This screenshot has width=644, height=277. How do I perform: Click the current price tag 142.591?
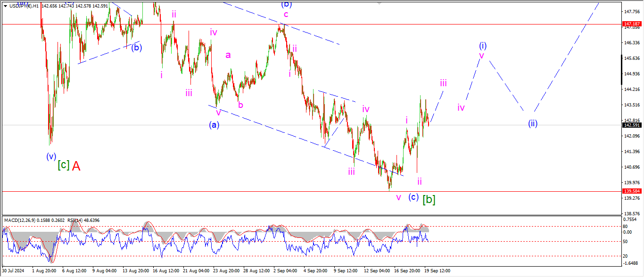click(x=631, y=125)
